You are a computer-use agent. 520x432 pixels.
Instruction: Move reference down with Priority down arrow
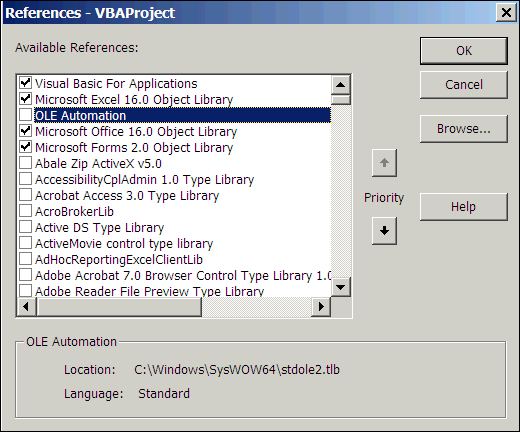point(384,231)
